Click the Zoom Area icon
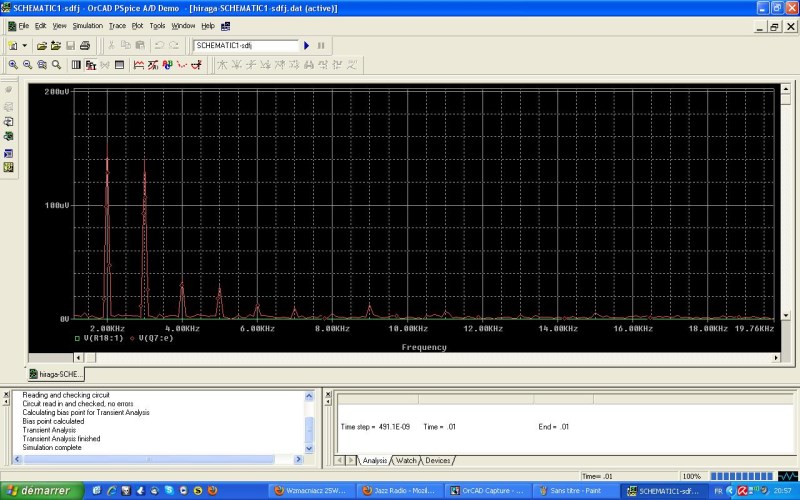 tap(42, 65)
